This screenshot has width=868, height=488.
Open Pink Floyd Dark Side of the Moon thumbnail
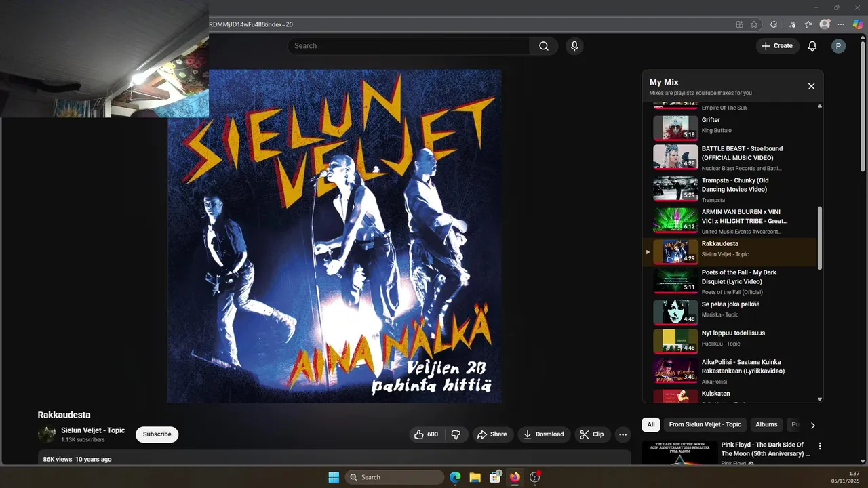coord(679,453)
